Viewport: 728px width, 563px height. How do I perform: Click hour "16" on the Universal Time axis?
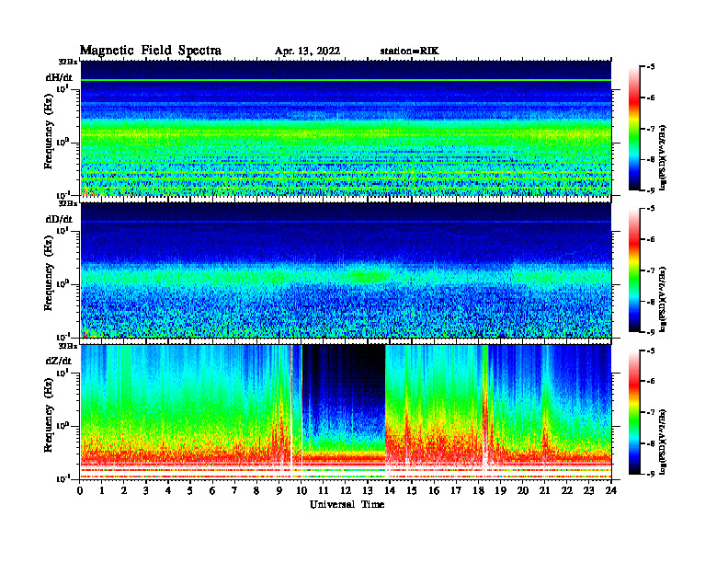tap(434, 491)
